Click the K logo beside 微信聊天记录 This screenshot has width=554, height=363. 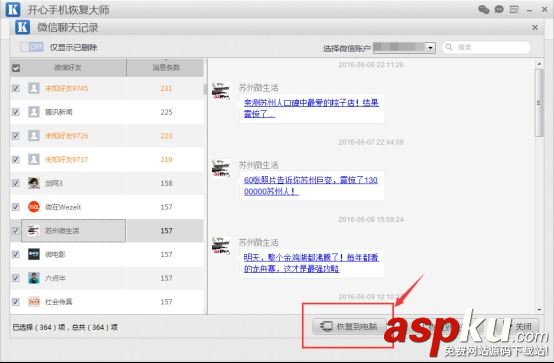[23, 27]
